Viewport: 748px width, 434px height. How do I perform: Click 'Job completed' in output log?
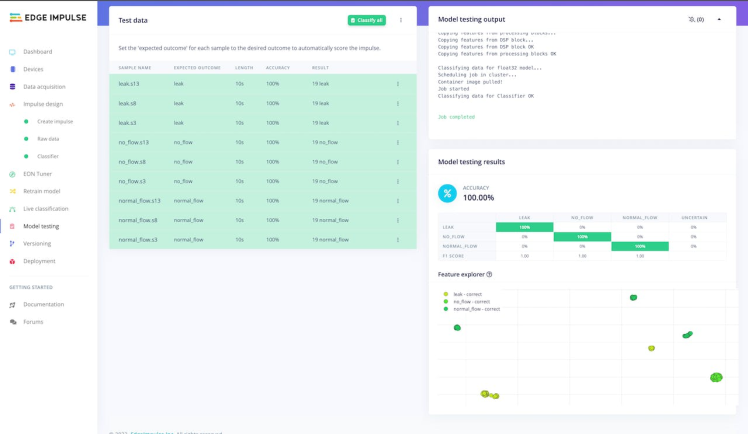(x=456, y=117)
